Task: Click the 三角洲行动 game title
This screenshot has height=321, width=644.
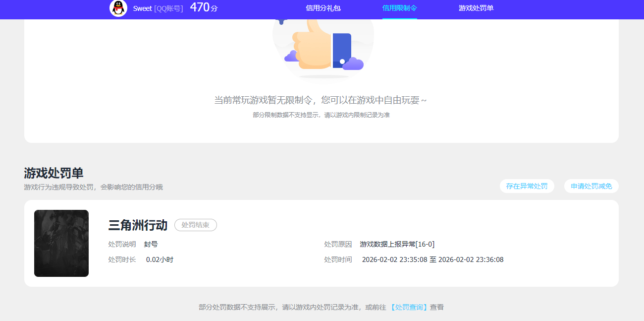Action: 137,225
